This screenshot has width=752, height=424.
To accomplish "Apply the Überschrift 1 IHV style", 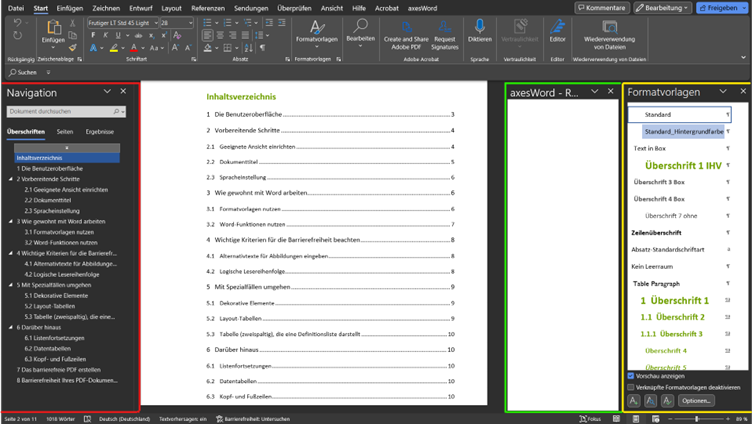I will pos(683,165).
